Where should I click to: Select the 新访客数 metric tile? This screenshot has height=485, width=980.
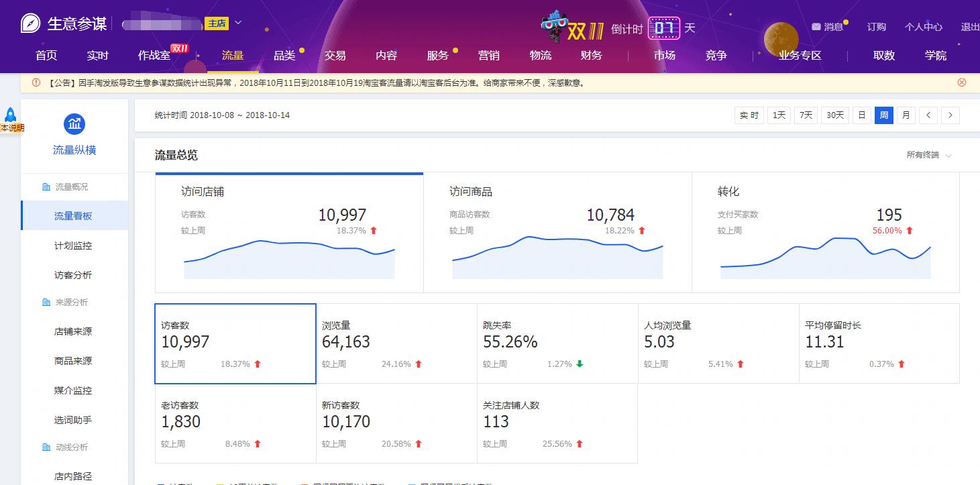[396, 423]
